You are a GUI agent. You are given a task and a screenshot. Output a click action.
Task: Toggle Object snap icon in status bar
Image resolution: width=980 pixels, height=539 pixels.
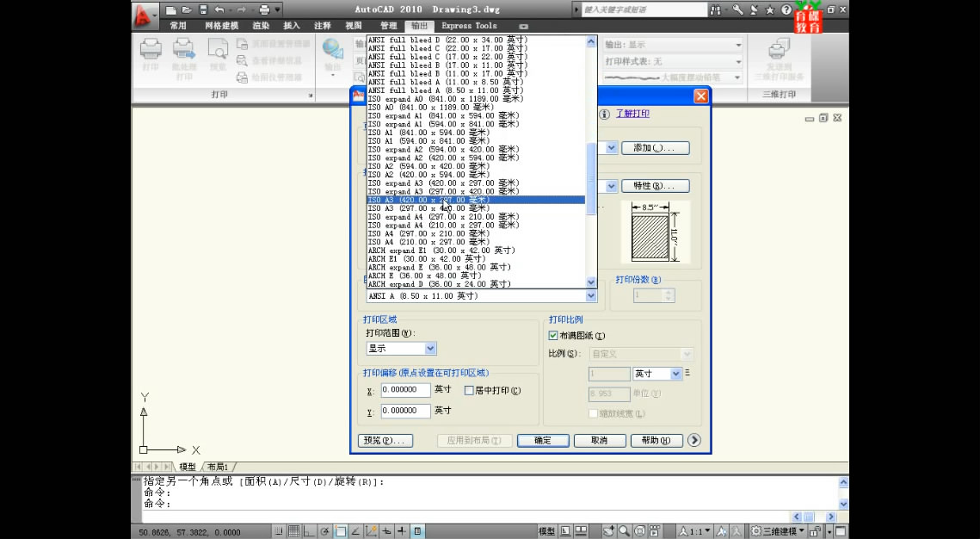[x=341, y=531]
